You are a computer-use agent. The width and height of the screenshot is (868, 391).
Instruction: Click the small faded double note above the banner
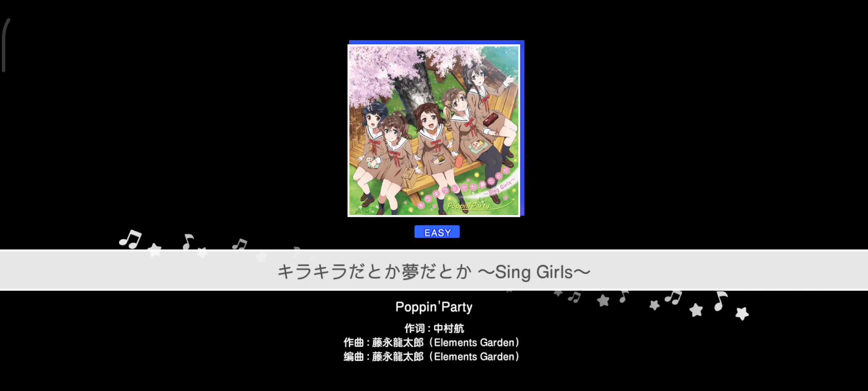tap(239, 244)
